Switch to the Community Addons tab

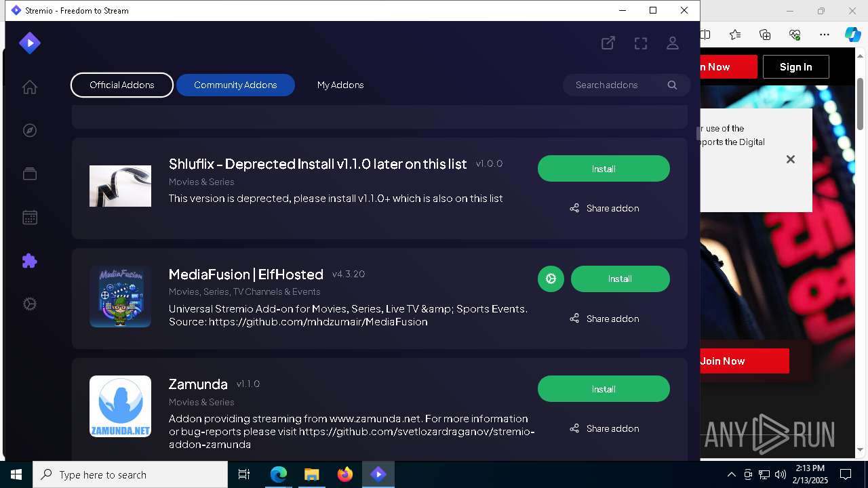click(x=235, y=85)
